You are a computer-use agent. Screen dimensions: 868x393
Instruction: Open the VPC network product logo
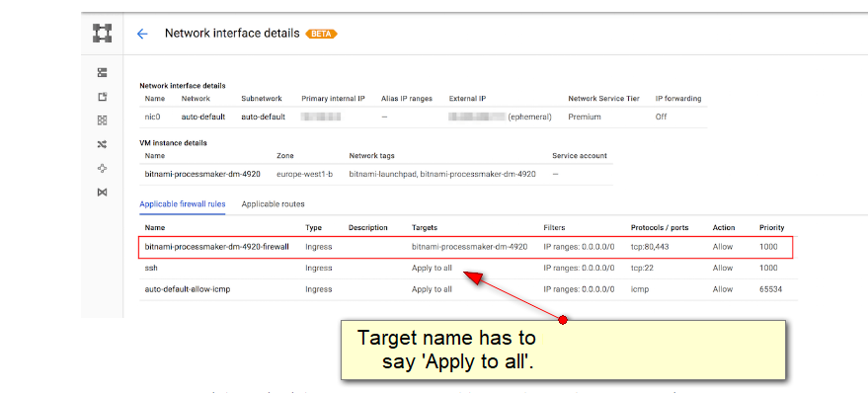(102, 34)
